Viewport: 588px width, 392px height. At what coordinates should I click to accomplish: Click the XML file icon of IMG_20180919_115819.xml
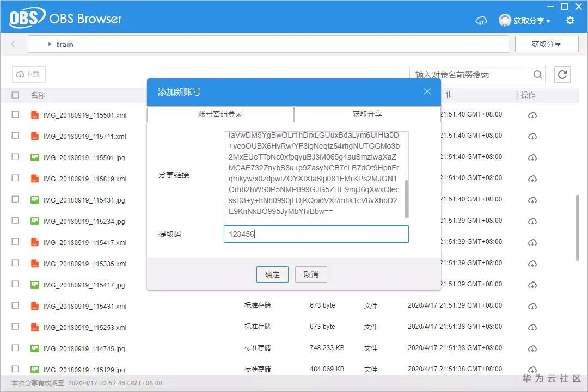pos(34,178)
